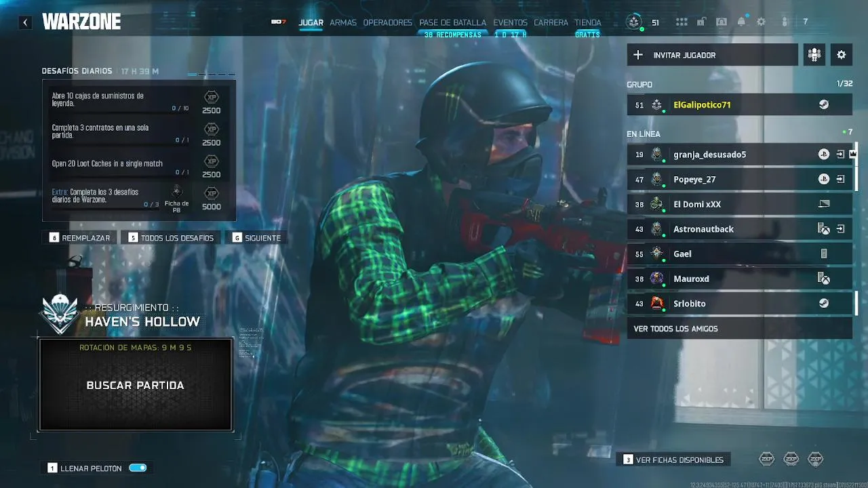The width and height of the screenshot is (868, 488).
Task: Select the 10 cajas de suministros challenge
Action: 139,100
